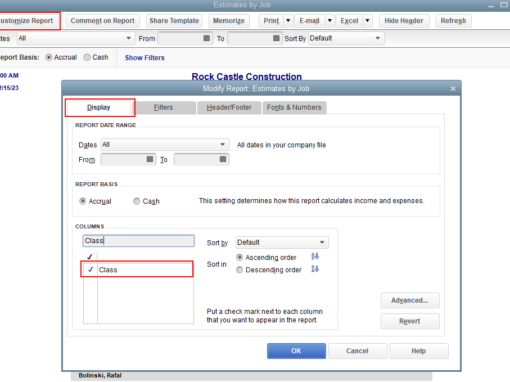Viewport: 510px width, 382px height.
Task: Click Cancel in Modify Report dialog
Action: 357,351
